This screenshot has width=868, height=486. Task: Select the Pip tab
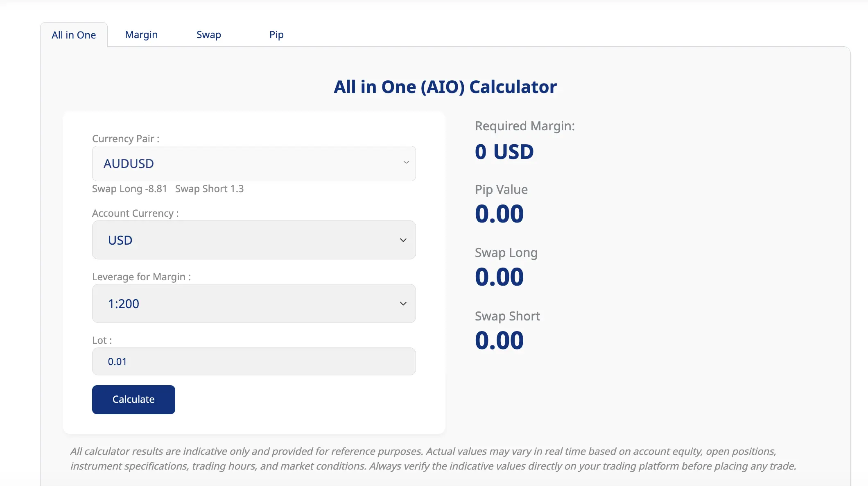[x=276, y=35]
